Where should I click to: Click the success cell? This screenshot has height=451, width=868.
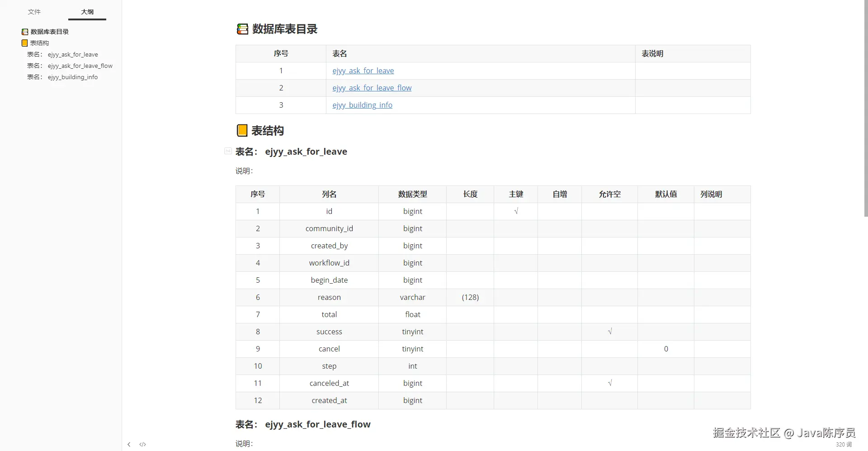click(x=329, y=332)
